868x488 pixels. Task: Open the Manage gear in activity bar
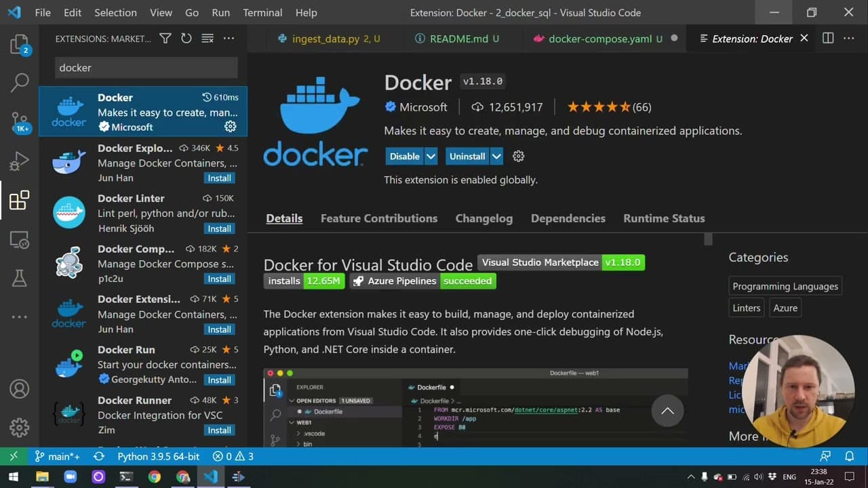pyautogui.click(x=19, y=428)
